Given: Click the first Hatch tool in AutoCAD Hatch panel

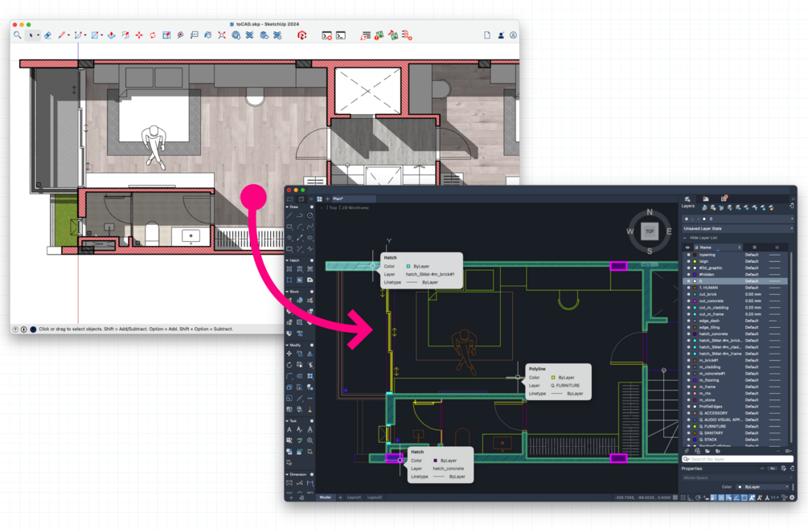Looking at the screenshot, I should point(289,269).
